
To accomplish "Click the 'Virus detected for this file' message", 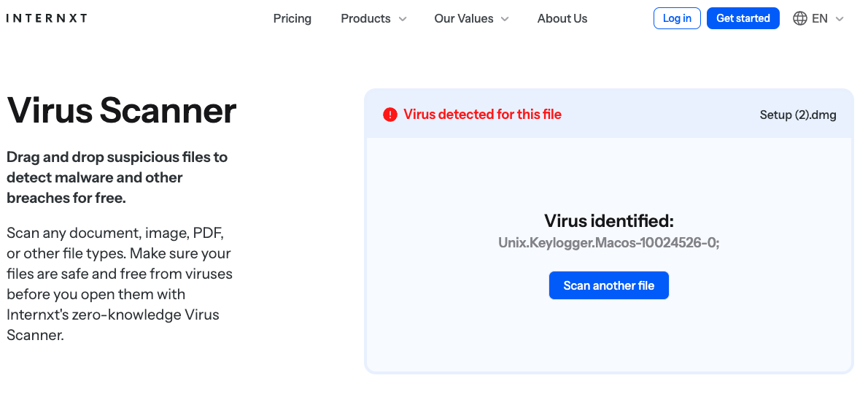I will click(x=482, y=115).
